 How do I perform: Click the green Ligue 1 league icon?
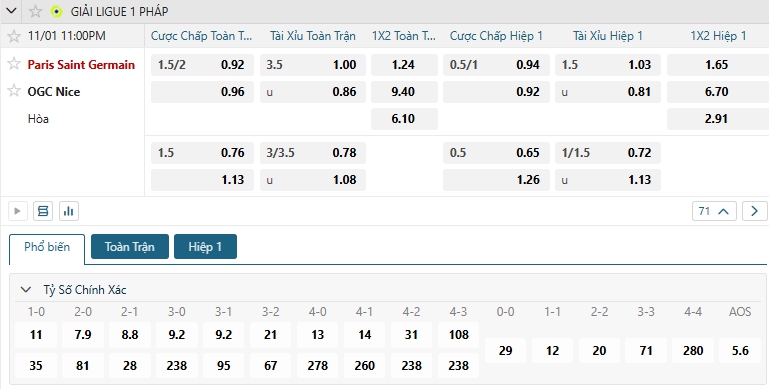(x=56, y=11)
